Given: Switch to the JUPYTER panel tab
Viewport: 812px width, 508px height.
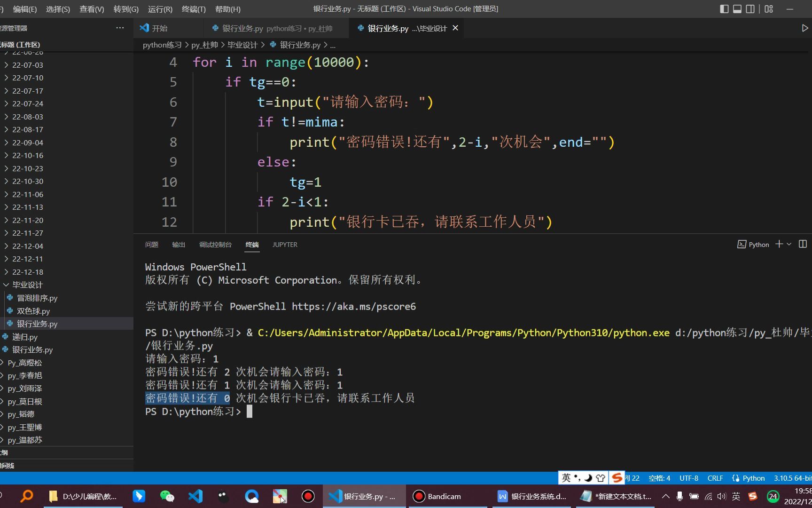Looking at the screenshot, I should (285, 245).
